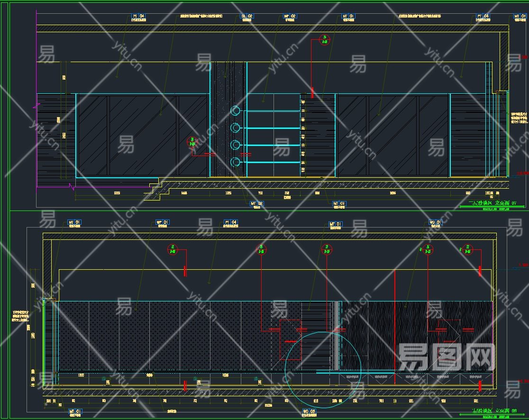Click the rightmost red section circle in lower elevation
This screenshot has width=529, height=420.
(467, 248)
